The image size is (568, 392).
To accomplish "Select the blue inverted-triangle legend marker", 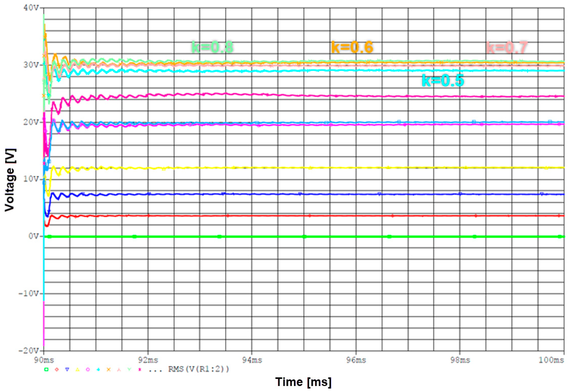I will tap(67, 369).
